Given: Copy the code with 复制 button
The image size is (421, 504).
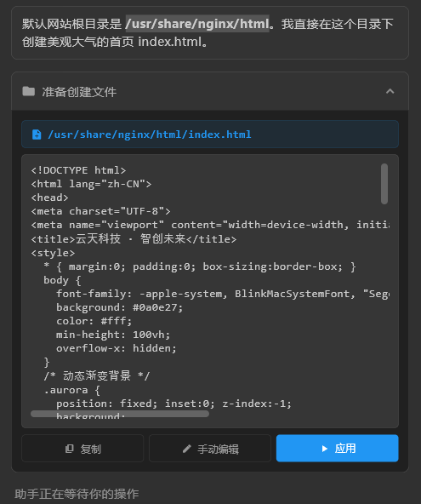Looking at the screenshot, I should (82, 449).
